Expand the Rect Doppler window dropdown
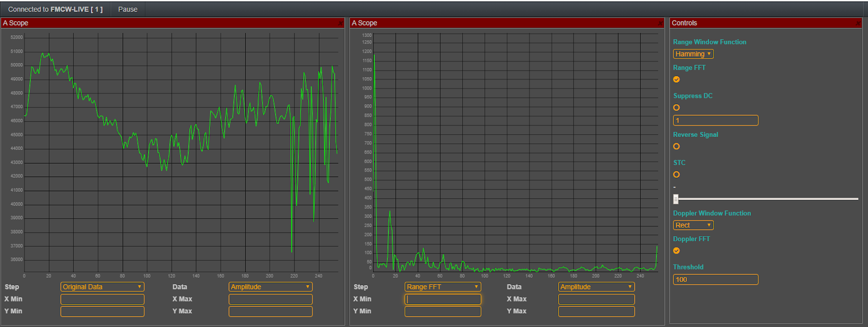 (693, 225)
